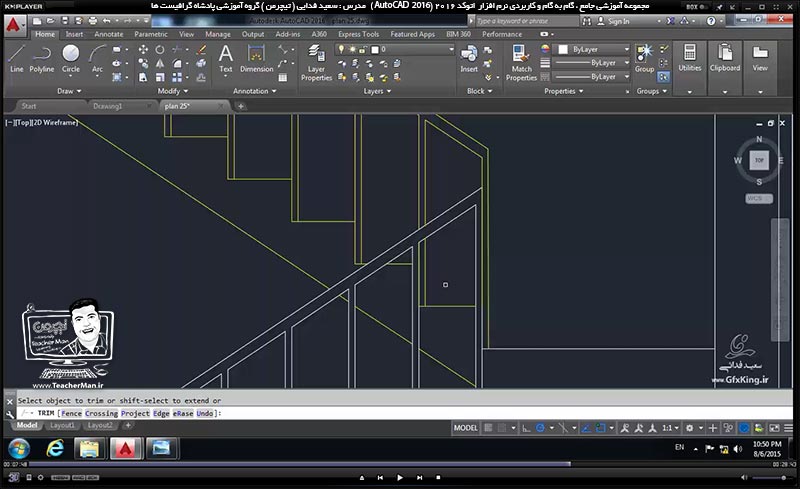Click the Mirror tool icon

160,63
